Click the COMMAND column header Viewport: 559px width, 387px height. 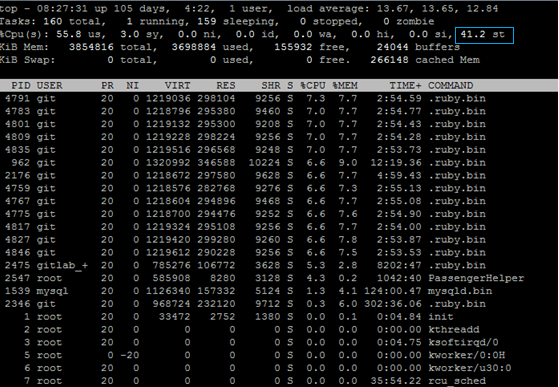pos(451,86)
